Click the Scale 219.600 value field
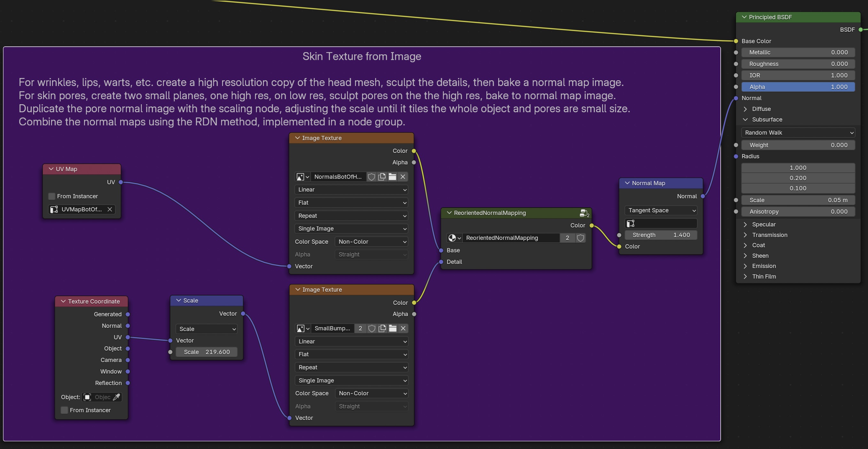The width and height of the screenshot is (868, 449). [x=206, y=352]
